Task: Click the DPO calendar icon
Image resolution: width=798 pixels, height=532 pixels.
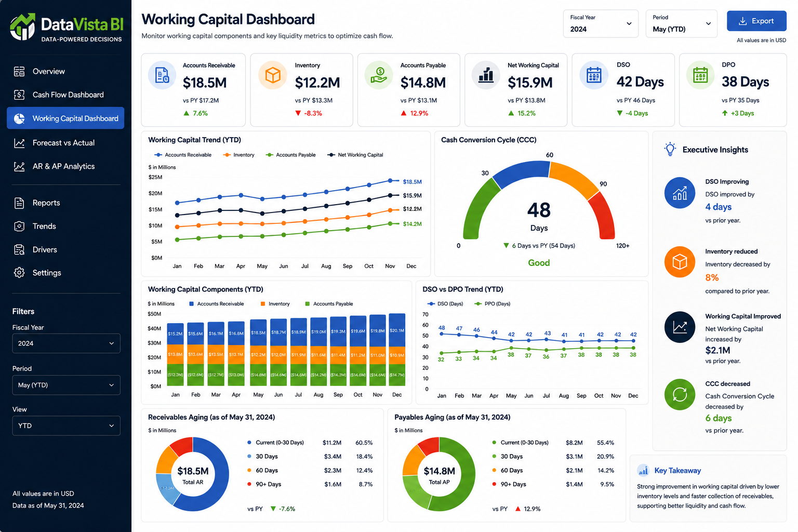Action: (x=700, y=75)
